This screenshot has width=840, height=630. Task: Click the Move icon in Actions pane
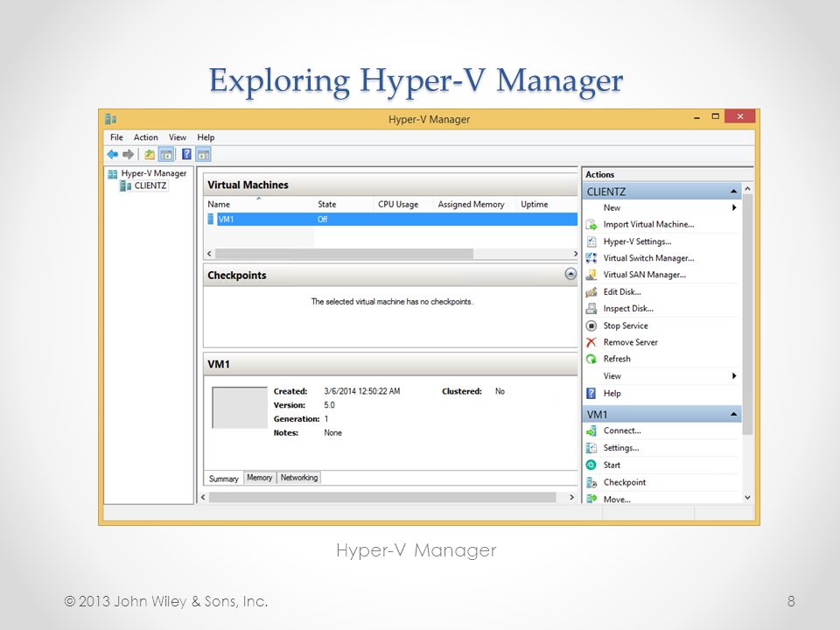[x=591, y=499]
